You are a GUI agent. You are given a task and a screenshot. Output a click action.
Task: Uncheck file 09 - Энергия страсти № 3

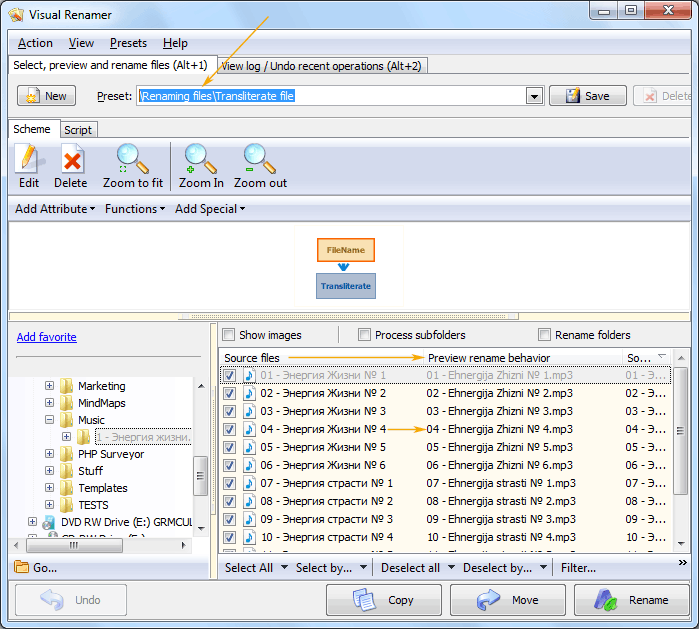229,519
